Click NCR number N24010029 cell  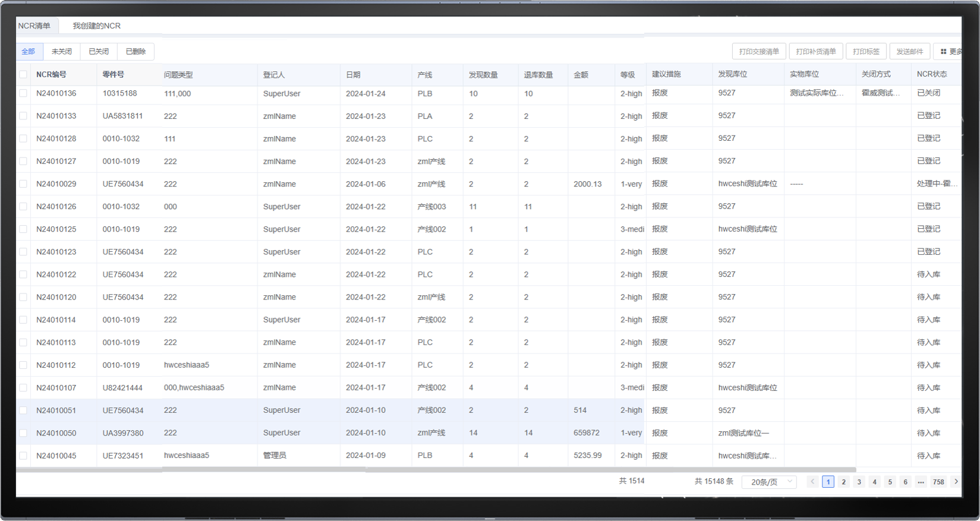pyautogui.click(x=56, y=184)
